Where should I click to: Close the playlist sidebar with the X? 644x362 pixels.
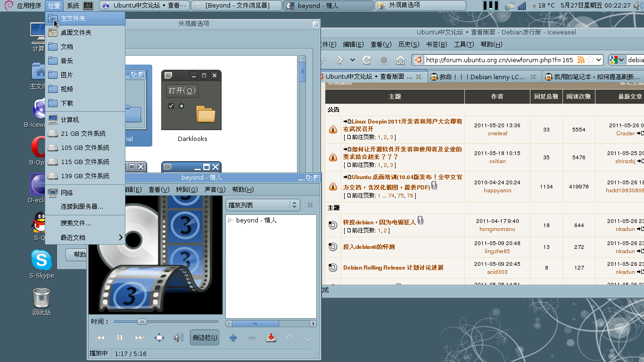point(310,205)
